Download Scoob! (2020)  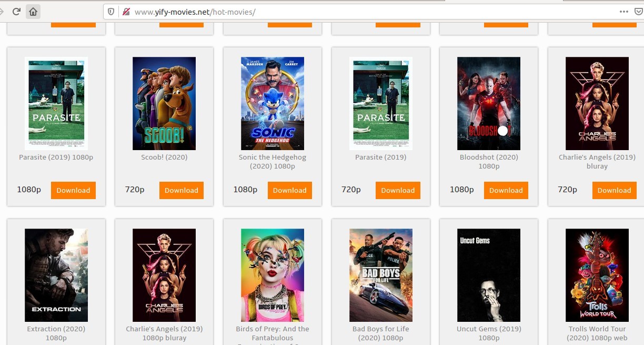[x=182, y=190]
